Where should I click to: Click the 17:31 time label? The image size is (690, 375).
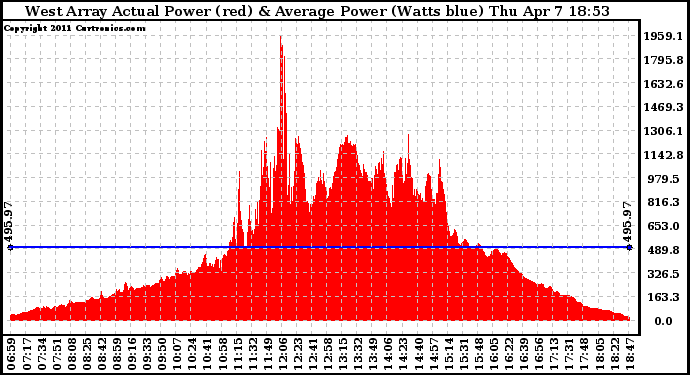(569, 354)
